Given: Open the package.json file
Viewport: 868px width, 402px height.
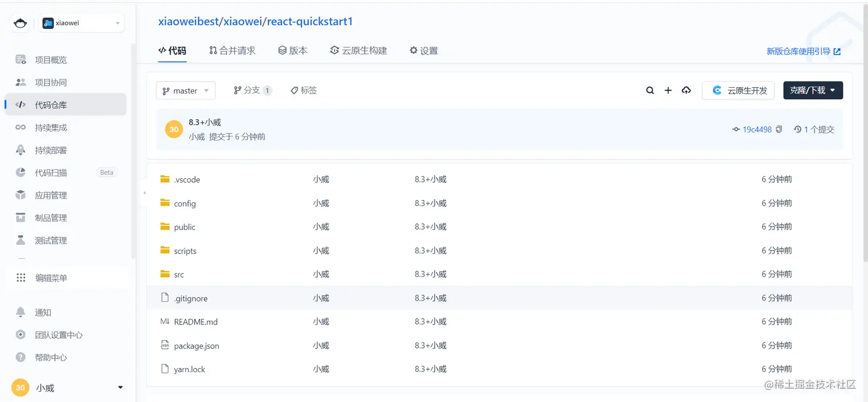Looking at the screenshot, I should point(196,346).
